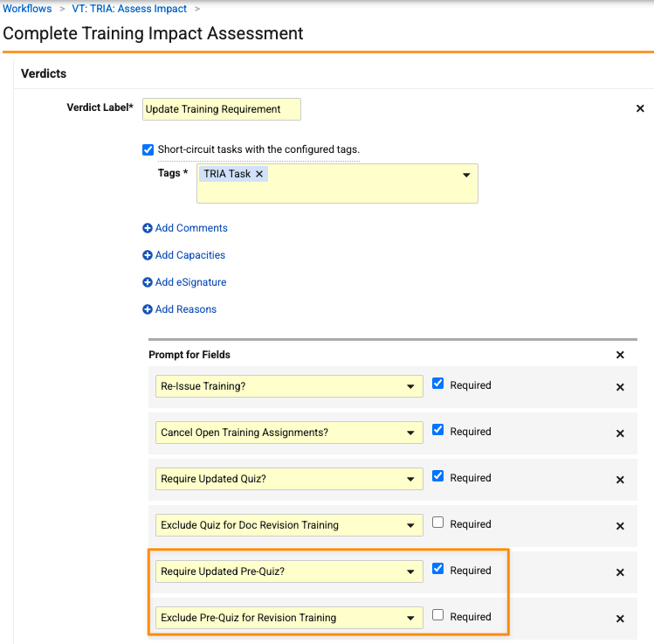The width and height of the screenshot is (654, 644).
Task: Check Required for Exclude Quiz for Doc Revision
Action: [x=437, y=523]
